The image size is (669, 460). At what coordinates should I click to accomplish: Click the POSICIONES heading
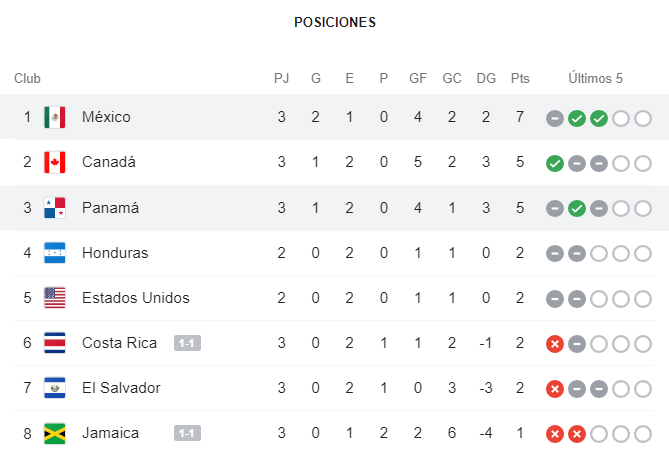(335, 22)
